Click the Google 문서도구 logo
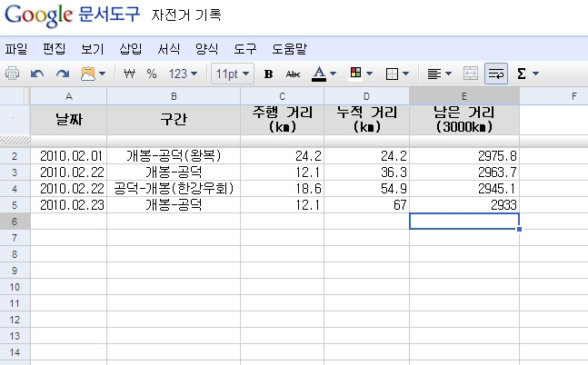Viewport: 588px width, 365px height. (72, 15)
